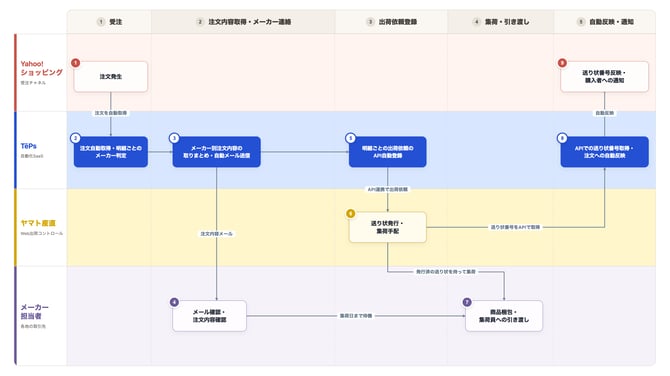Click the 送り状発行・集荷手配 box
Screen dimensions: 670x376
[388, 227]
